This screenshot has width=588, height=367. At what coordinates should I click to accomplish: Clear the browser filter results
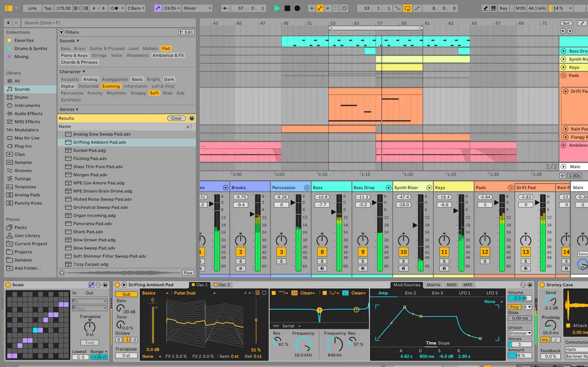[x=176, y=118]
